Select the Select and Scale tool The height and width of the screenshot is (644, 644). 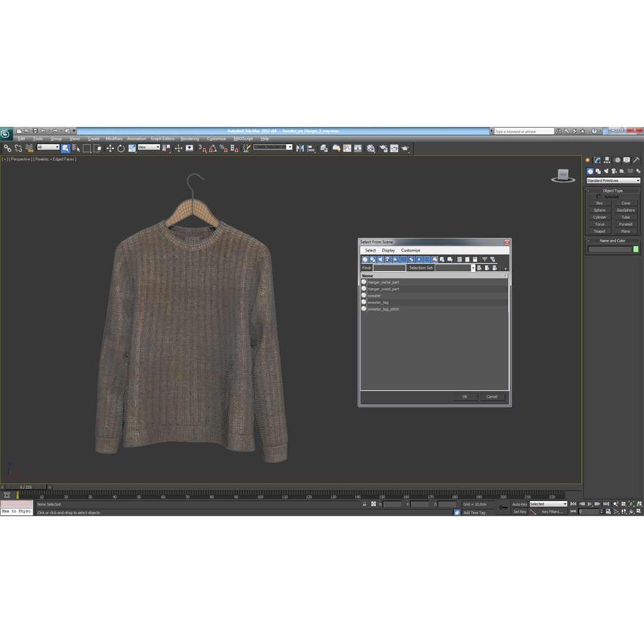(x=132, y=148)
